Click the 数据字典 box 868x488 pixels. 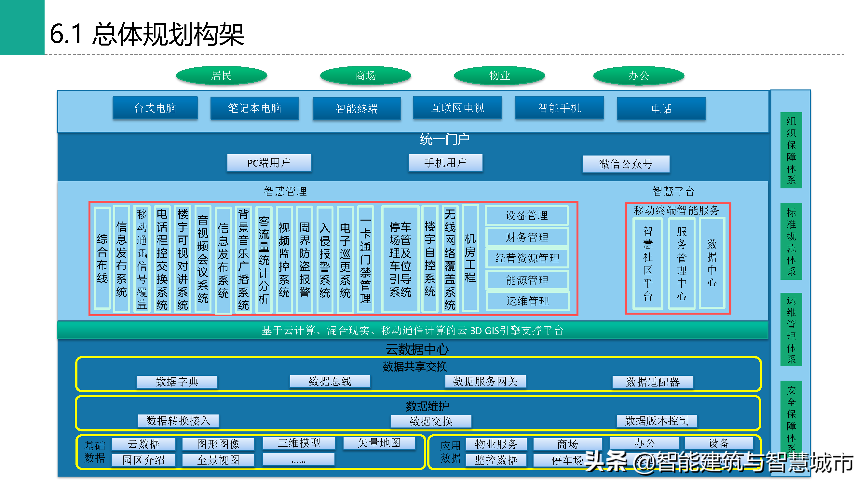[177, 382]
